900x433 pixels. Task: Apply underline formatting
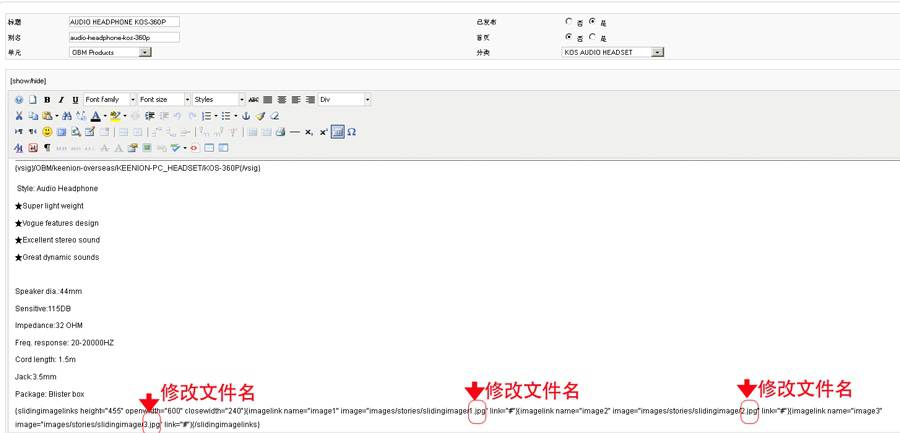point(75,99)
